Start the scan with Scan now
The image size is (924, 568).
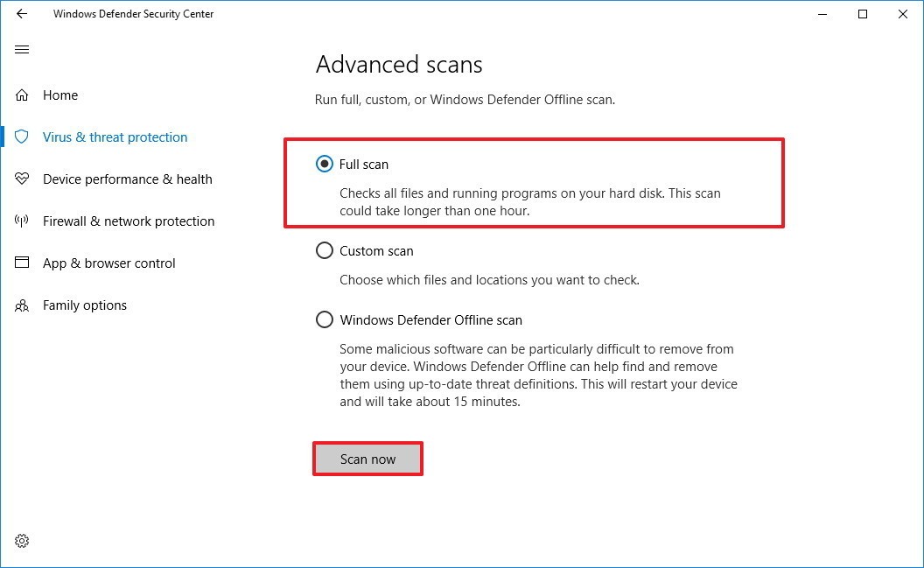(367, 459)
